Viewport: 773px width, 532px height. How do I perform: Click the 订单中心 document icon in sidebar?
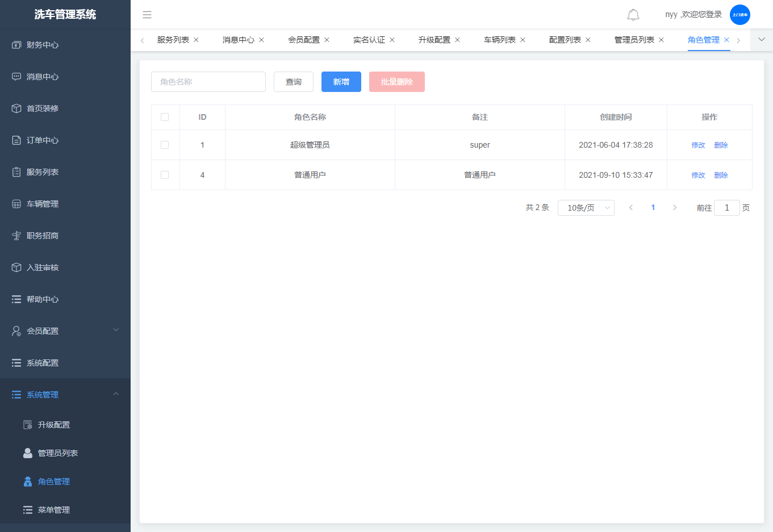[x=16, y=140]
